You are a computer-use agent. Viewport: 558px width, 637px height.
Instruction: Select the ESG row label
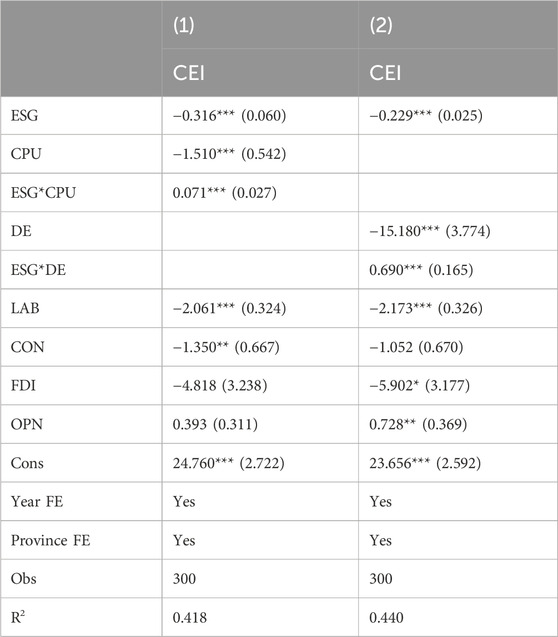click(24, 116)
